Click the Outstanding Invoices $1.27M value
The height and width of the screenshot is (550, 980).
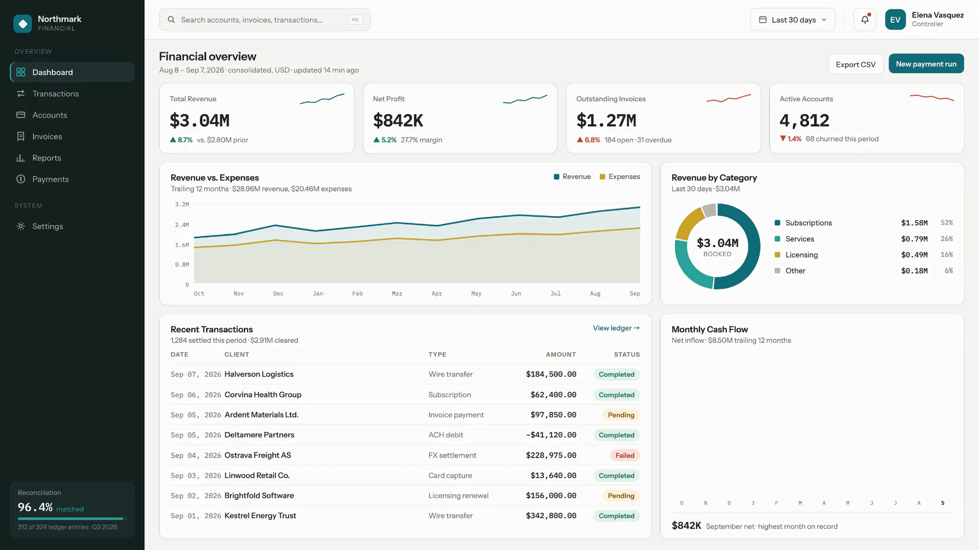pos(606,120)
